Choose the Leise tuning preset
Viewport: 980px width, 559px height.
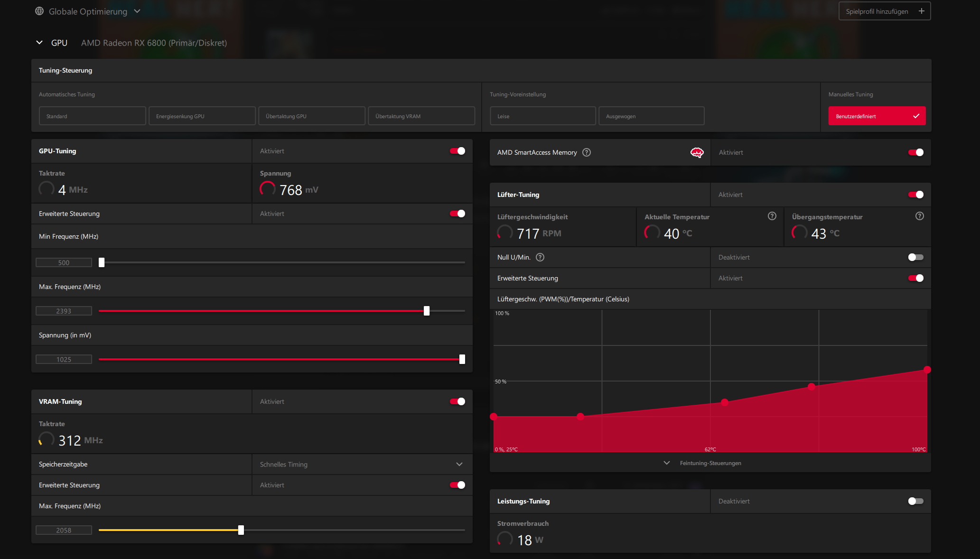542,116
